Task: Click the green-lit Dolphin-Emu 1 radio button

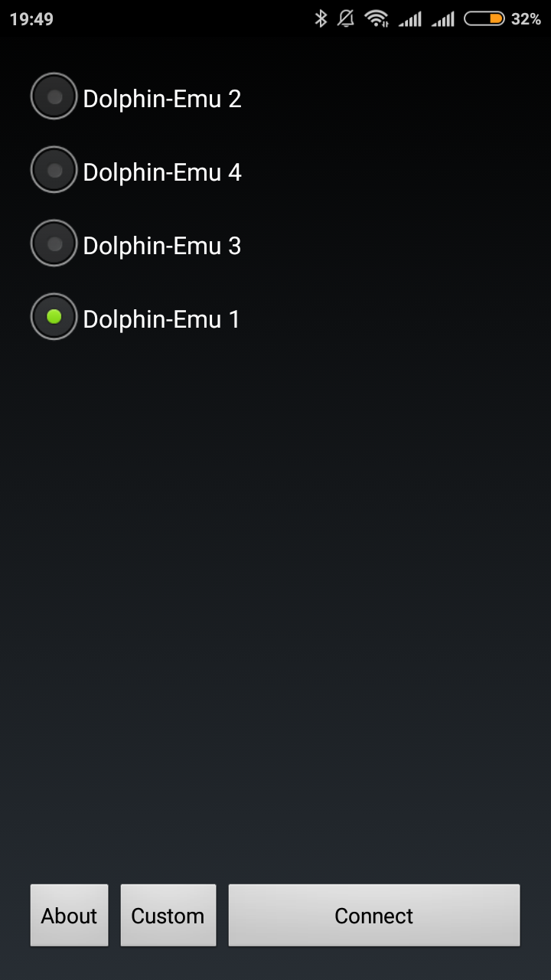Action: click(x=54, y=317)
